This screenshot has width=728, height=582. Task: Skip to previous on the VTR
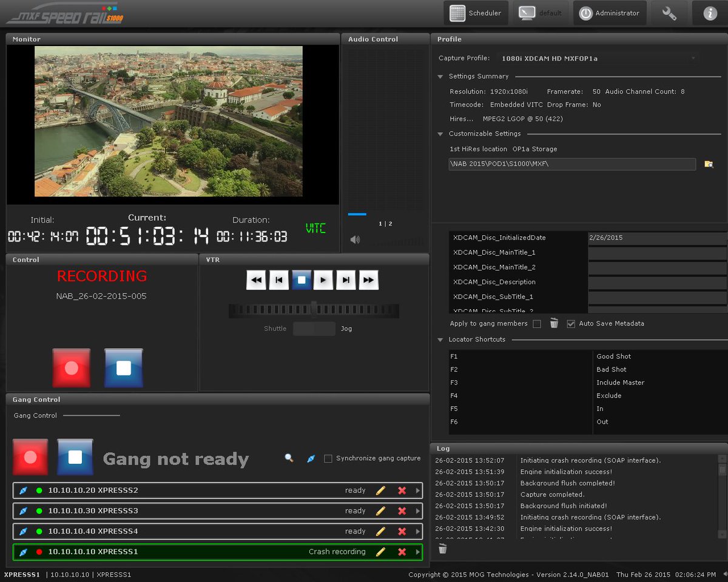[x=278, y=280]
